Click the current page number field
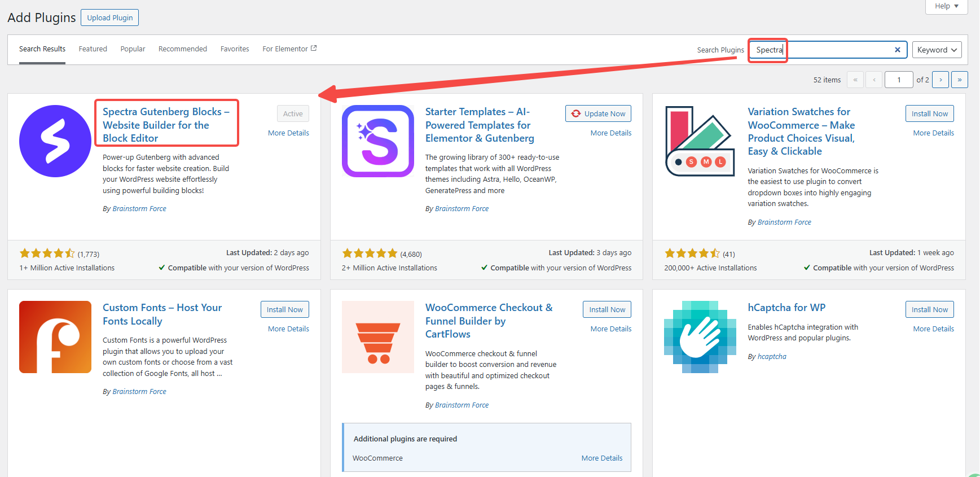Image resolution: width=980 pixels, height=477 pixels. [x=899, y=80]
